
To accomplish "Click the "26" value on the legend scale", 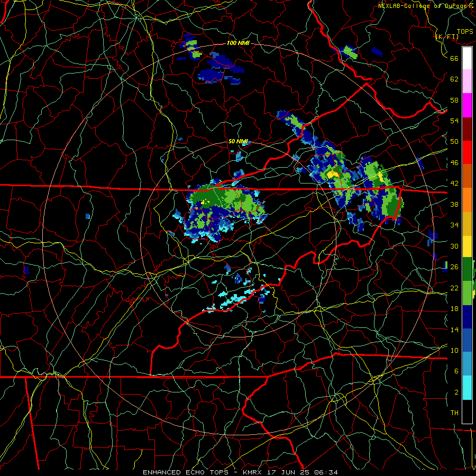I will click(454, 267).
